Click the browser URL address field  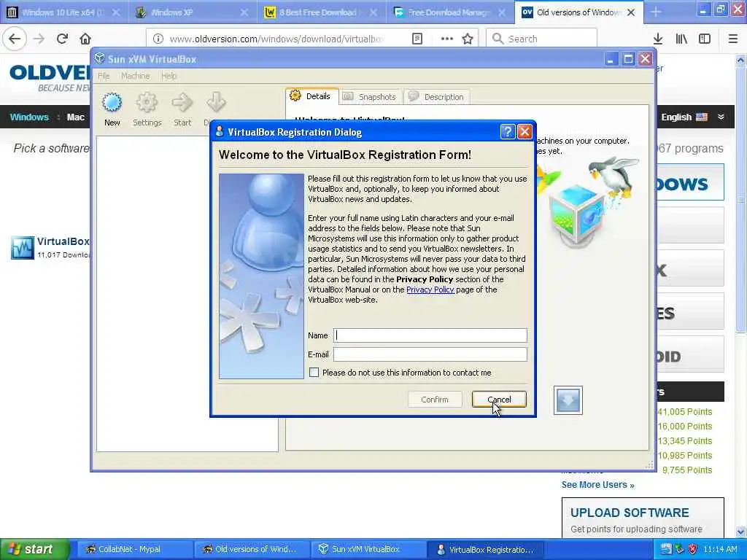pos(276,39)
